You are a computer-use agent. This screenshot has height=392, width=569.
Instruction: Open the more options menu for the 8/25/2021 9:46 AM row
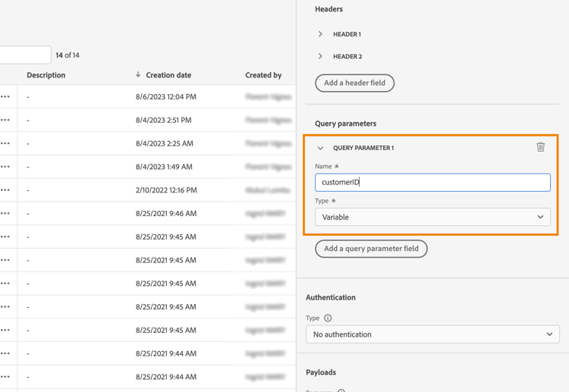[5, 214]
